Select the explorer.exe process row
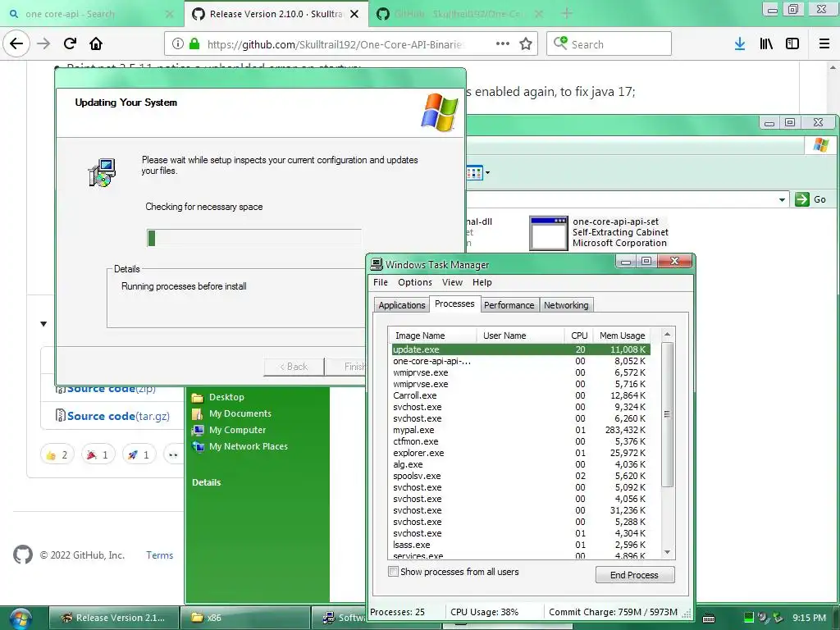Screen dimensions: 840x630 tap(521, 453)
